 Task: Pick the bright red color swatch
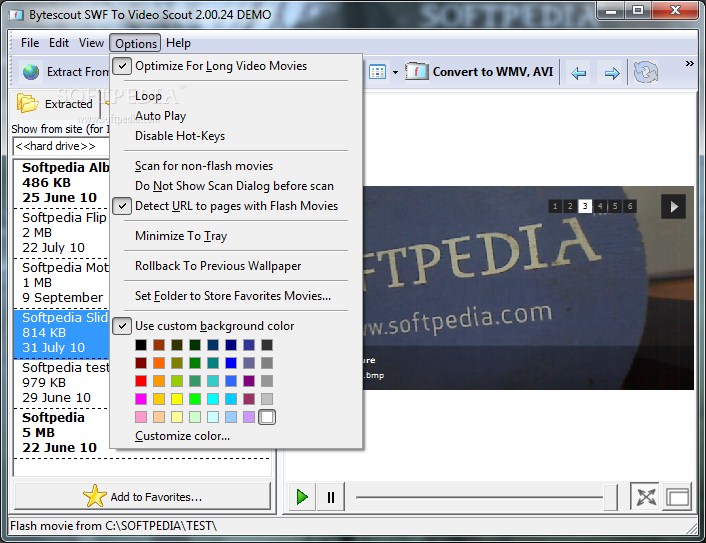click(x=141, y=381)
